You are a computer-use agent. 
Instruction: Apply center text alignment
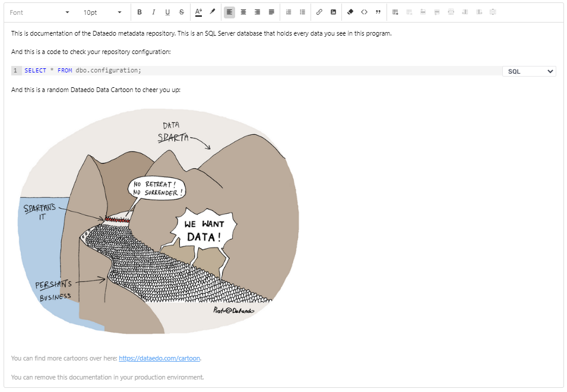(243, 12)
